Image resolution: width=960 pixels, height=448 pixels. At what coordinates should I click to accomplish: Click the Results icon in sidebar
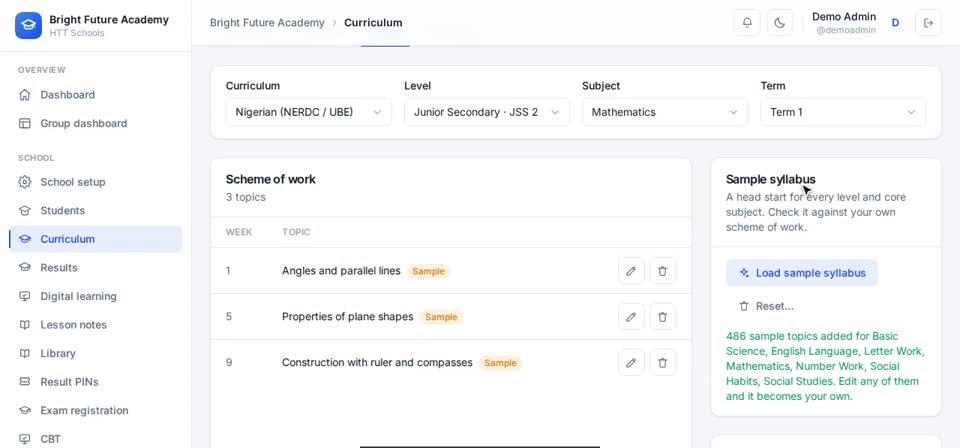click(x=24, y=267)
